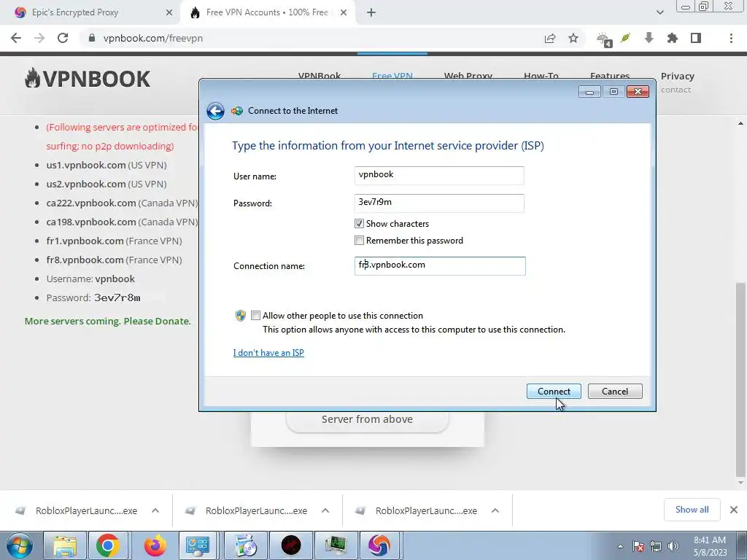The width and height of the screenshot is (747, 560).
Task: Check Allow other people to use connection
Action: (256, 315)
